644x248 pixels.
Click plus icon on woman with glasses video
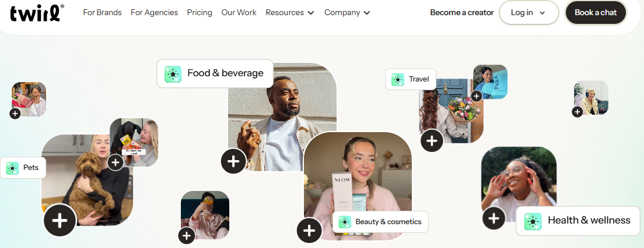[494, 218]
